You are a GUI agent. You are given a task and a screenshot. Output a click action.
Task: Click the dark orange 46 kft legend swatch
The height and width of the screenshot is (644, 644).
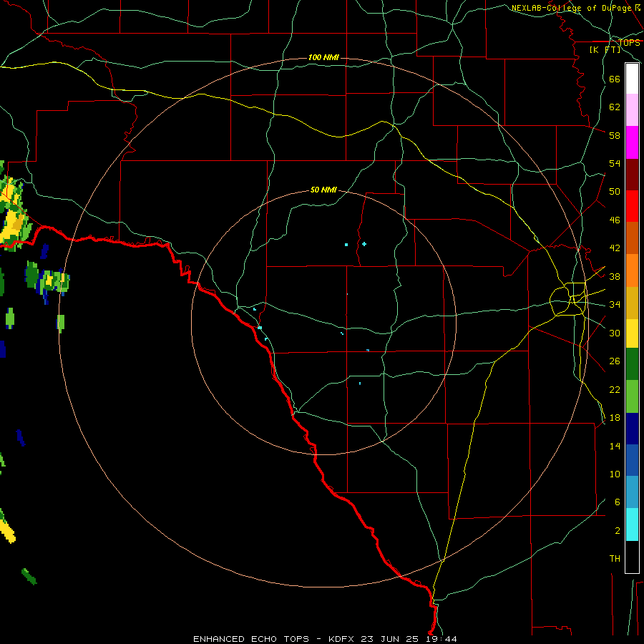pyautogui.click(x=632, y=238)
